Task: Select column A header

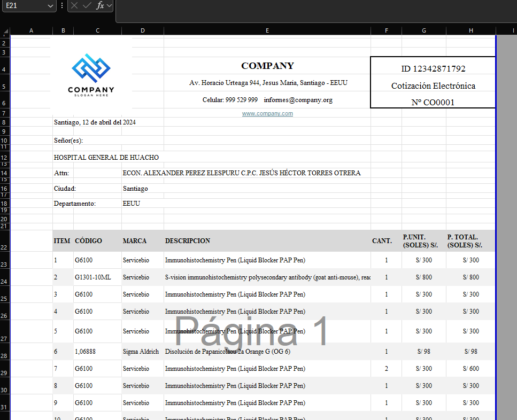Action: point(32,30)
